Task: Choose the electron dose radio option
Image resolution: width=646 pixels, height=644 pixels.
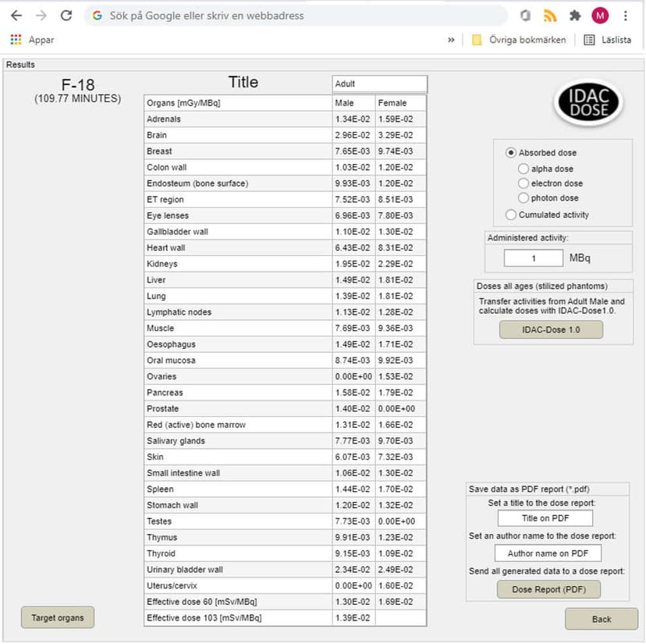Action: [524, 183]
